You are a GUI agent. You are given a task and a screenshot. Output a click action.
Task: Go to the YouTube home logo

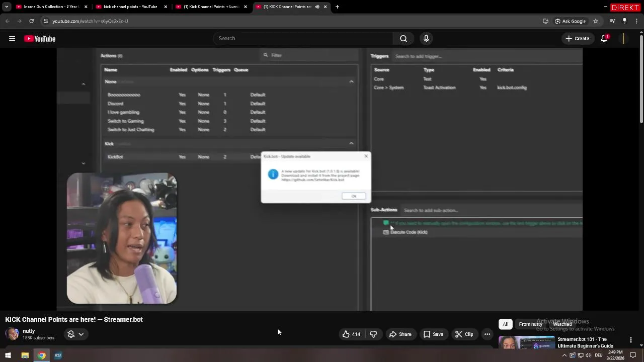coord(40,39)
